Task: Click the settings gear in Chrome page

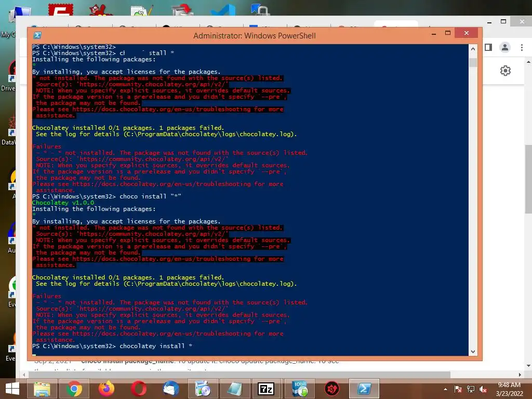Action: [x=505, y=71]
